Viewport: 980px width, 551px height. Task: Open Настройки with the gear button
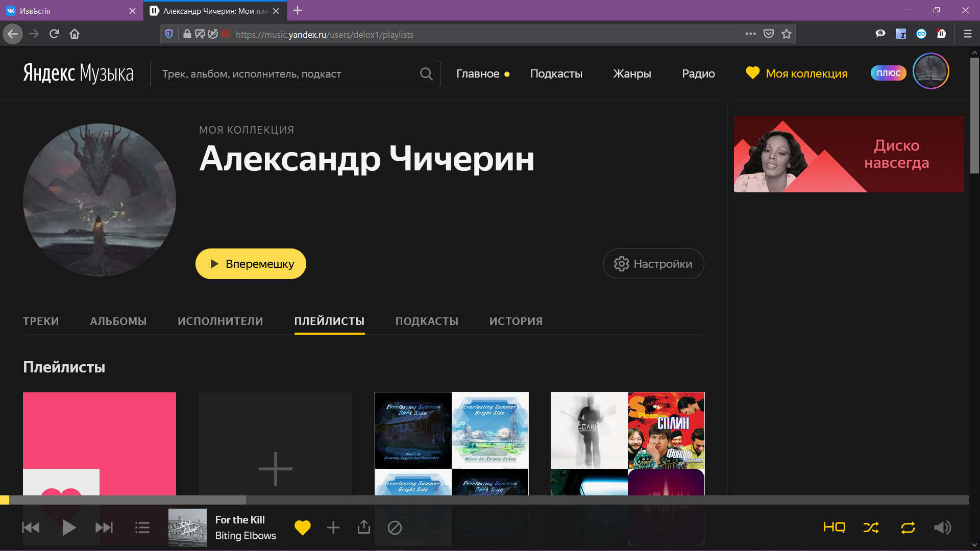coord(653,264)
